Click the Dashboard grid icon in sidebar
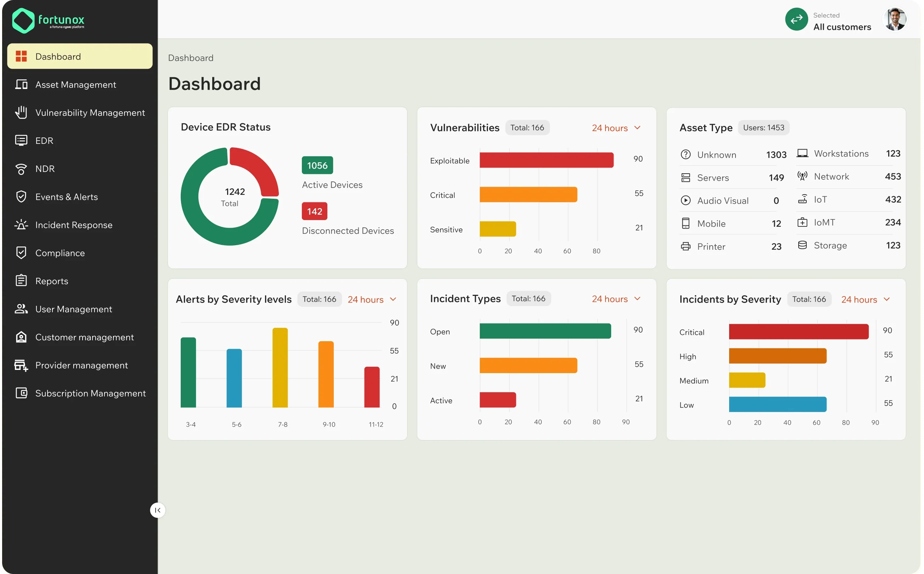This screenshot has height=574, width=924. (21, 56)
